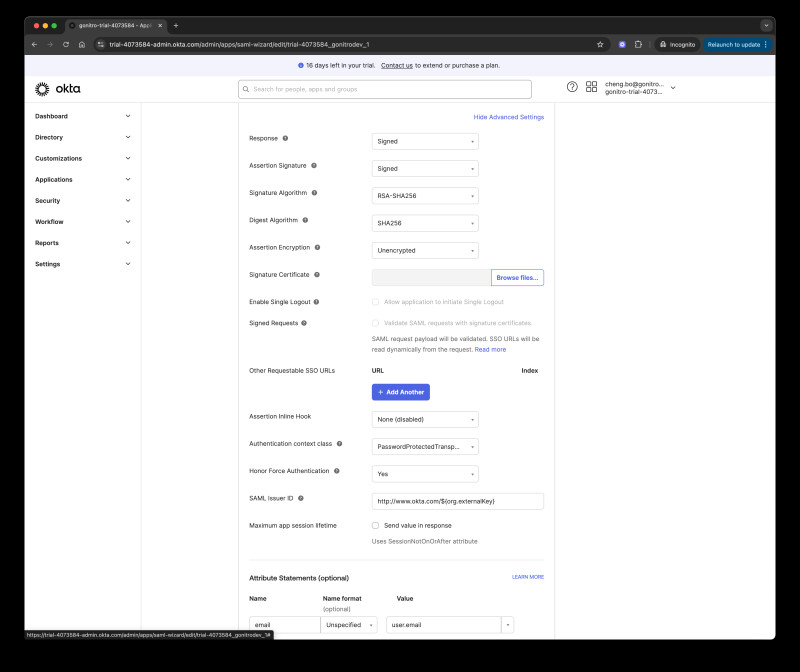Click Contact us trial link
Screen dimensions: 800x672
pyautogui.click(x=397, y=65)
